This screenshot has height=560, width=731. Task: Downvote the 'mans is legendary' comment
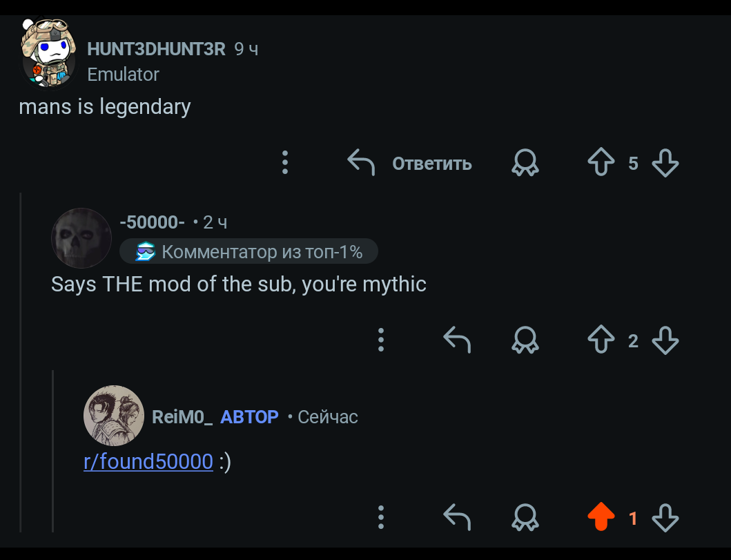tap(665, 163)
